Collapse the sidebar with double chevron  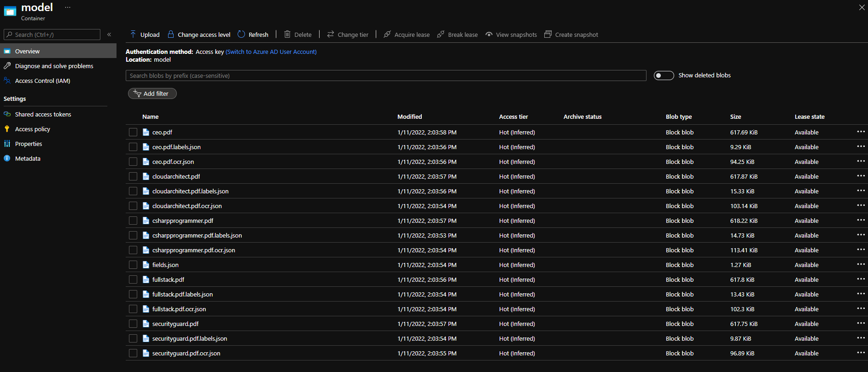(109, 35)
